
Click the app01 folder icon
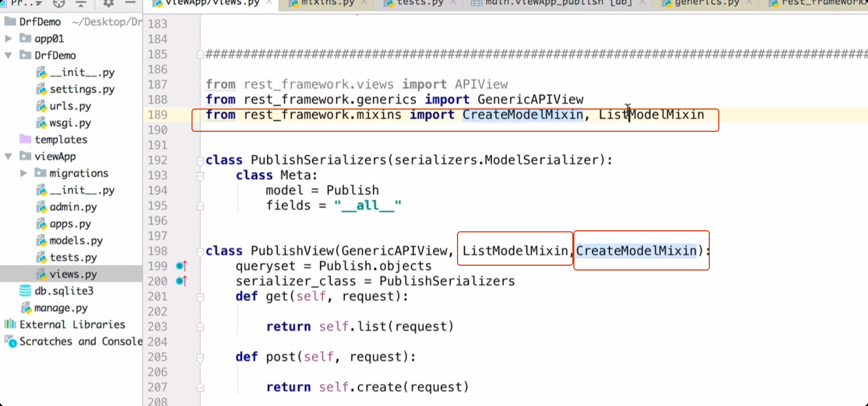pyautogui.click(x=25, y=38)
